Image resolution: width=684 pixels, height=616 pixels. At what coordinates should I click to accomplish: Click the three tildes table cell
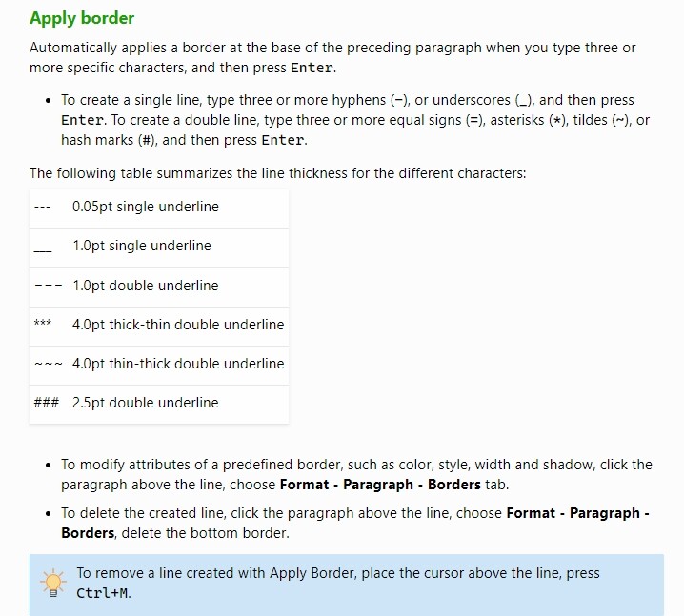coord(49,364)
